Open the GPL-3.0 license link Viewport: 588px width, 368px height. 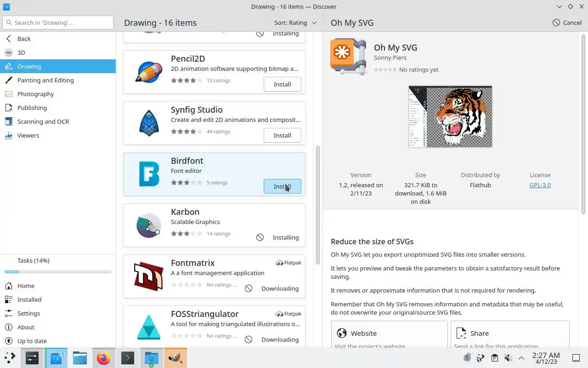pyautogui.click(x=540, y=185)
